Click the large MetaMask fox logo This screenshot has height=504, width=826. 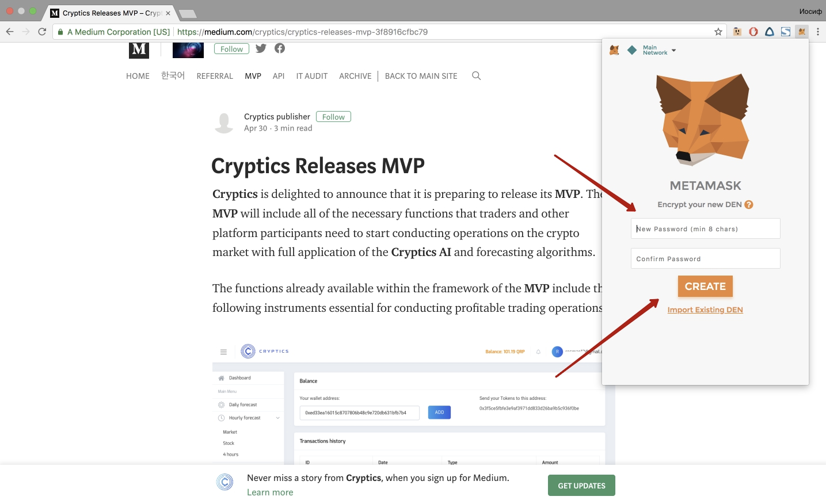pos(703,119)
